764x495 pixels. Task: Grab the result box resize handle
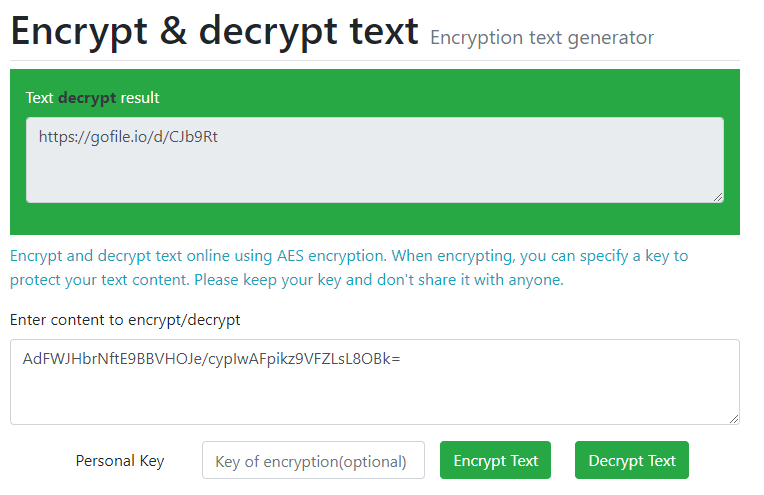718,197
